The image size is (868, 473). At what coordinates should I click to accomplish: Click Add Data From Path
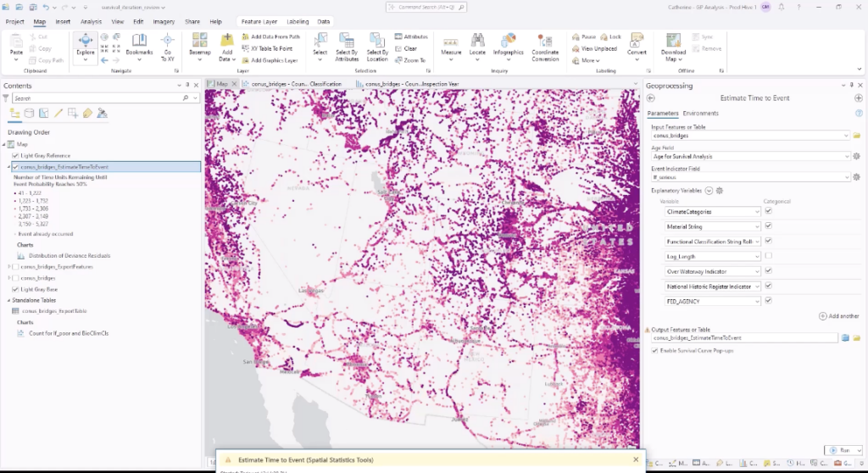point(270,36)
